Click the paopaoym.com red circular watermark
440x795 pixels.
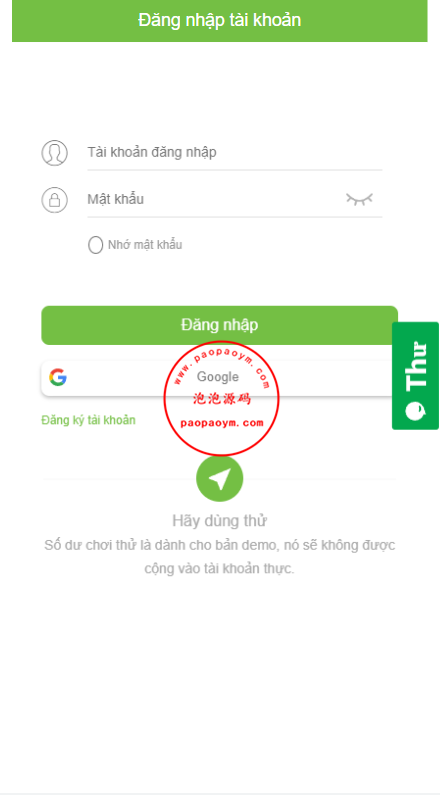tap(222, 399)
